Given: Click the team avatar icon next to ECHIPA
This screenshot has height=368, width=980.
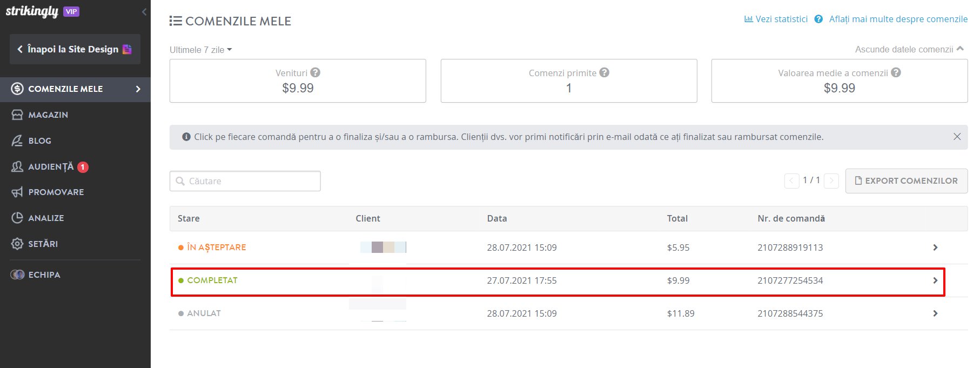Looking at the screenshot, I should tap(17, 275).
